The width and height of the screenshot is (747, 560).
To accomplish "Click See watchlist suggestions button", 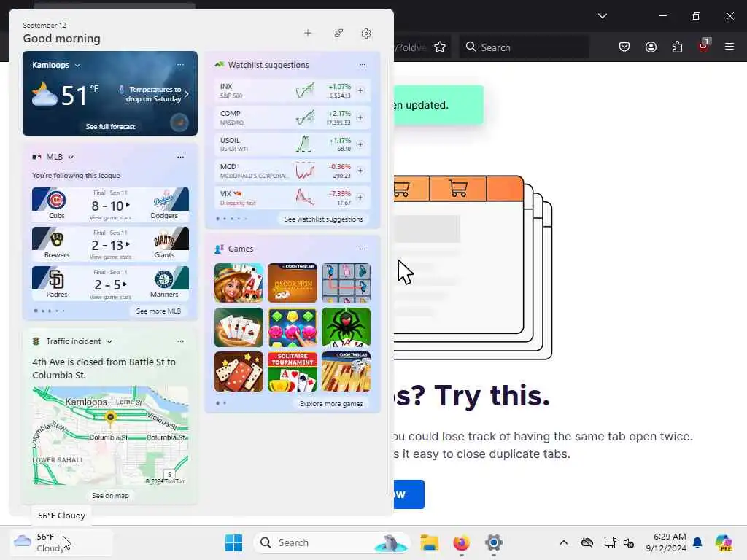I will pyautogui.click(x=323, y=219).
